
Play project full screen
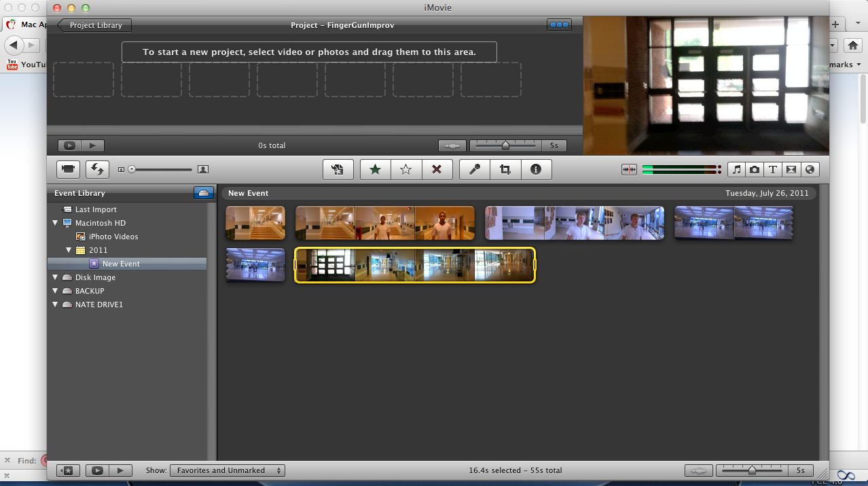(x=69, y=145)
